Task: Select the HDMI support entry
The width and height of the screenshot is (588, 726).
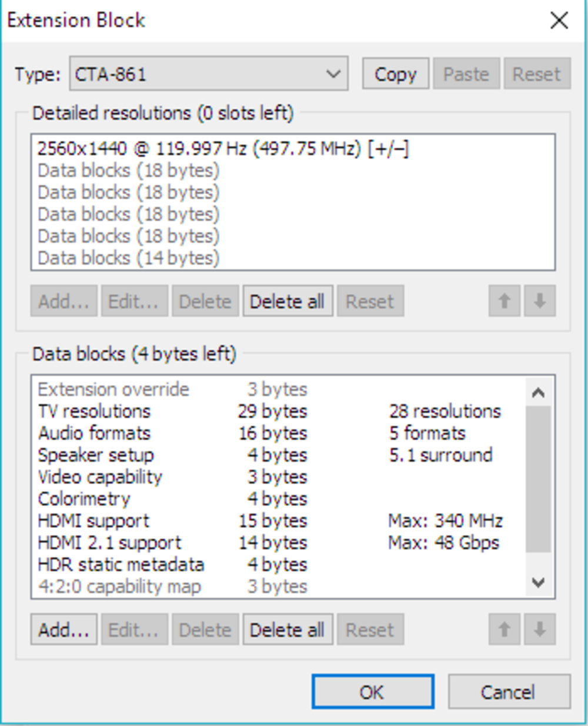Action: pos(93,521)
